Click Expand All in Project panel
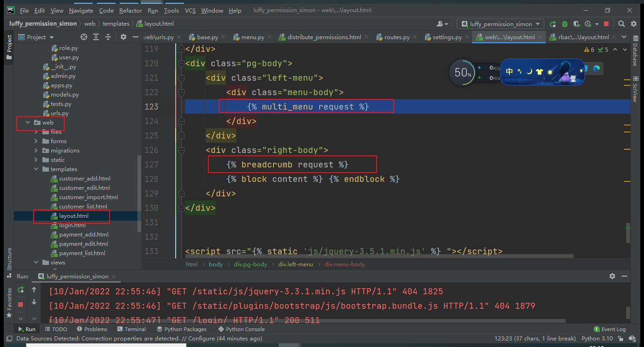644x347 pixels. [x=96, y=37]
